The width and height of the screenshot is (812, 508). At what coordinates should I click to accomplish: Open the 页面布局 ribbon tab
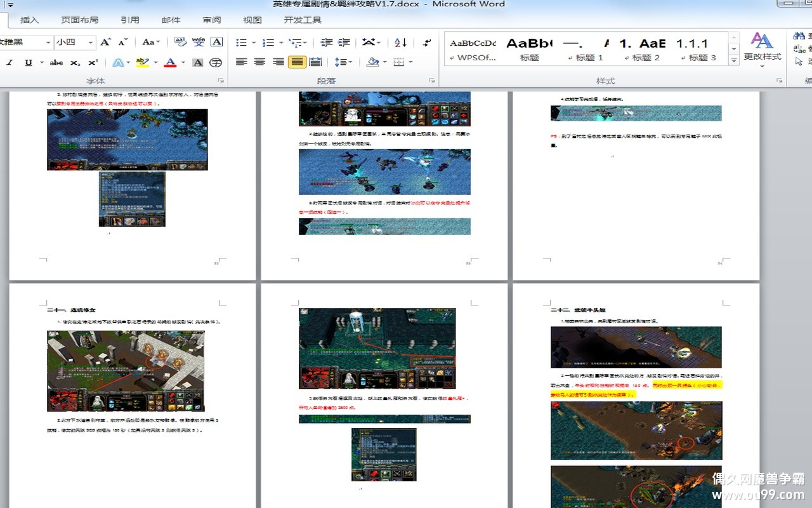79,20
